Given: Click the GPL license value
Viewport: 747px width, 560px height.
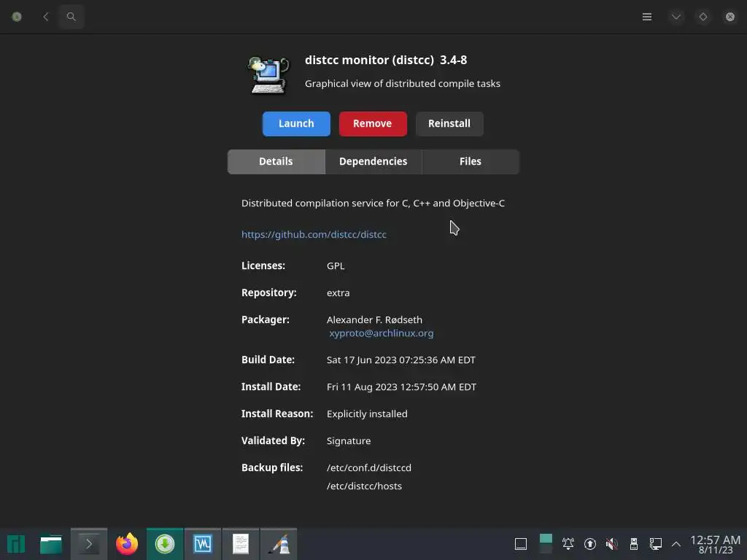Looking at the screenshot, I should coord(336,265).
